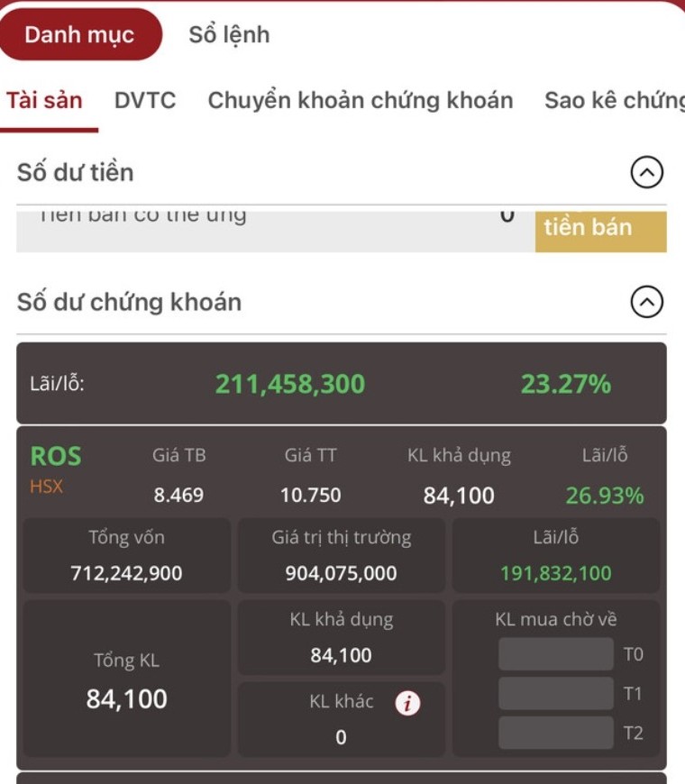This screenshot has width=685, height=784.
Task: Open the Tài sản tab
Action: coord(45,100)
